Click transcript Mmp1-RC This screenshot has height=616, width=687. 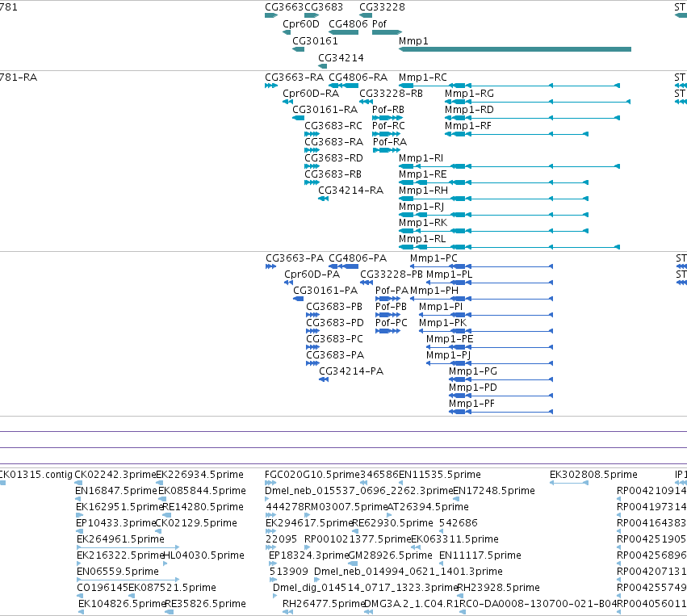[509, 86]
